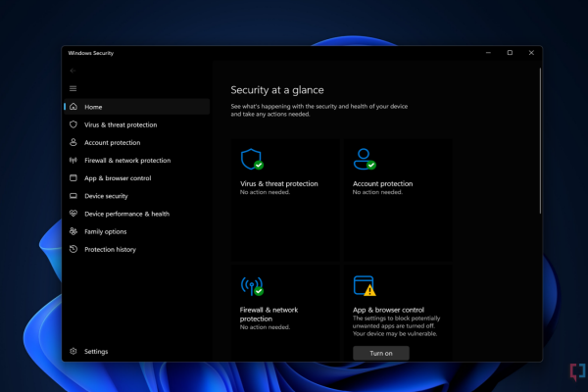Click the warning window icon on App & browser control card

(x=365, y=286)
